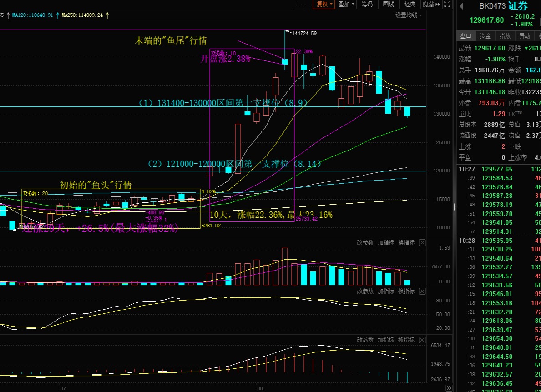Click 换指标 in the MACD bottom panel

click(x=406, y=340)
